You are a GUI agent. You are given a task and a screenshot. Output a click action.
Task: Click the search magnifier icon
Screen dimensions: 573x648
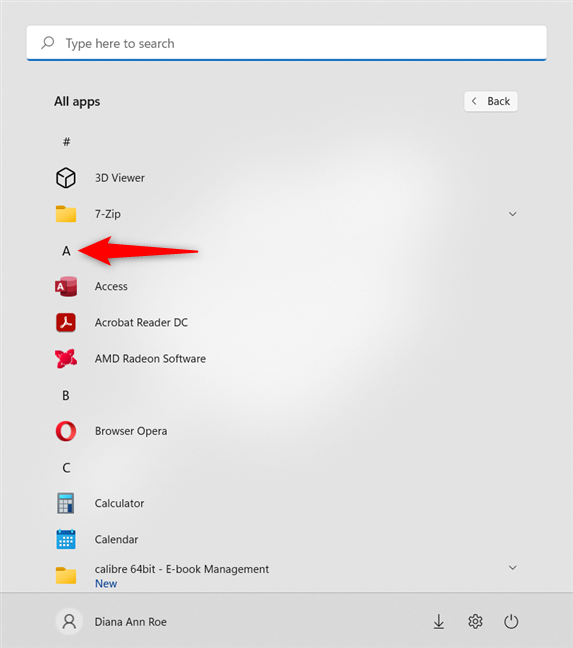tap(48, 43)
